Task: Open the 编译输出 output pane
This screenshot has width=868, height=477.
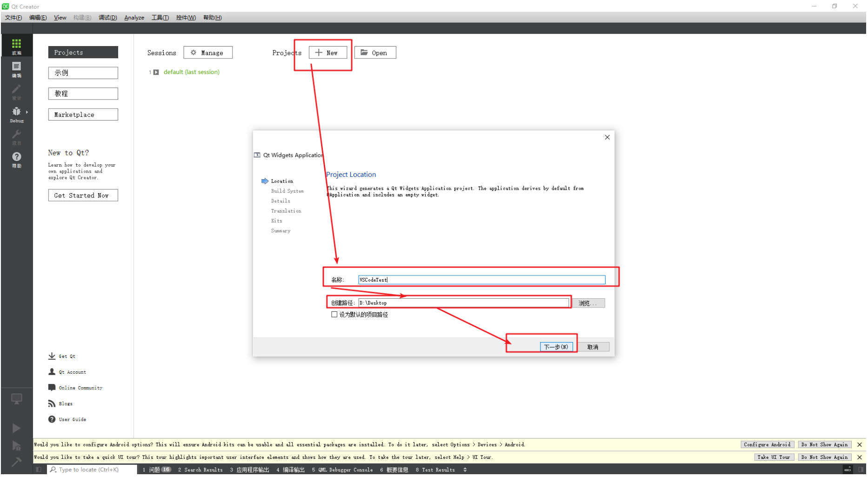Action: [x=290, y=470]
